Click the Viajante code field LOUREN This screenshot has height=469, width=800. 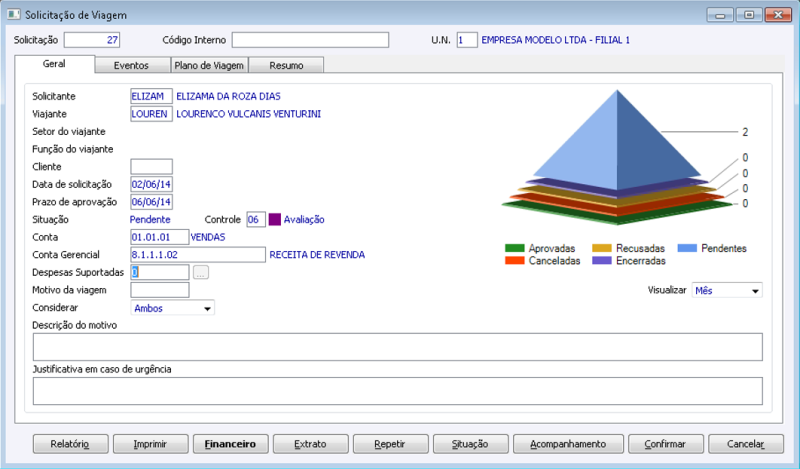tap(152, 114)
